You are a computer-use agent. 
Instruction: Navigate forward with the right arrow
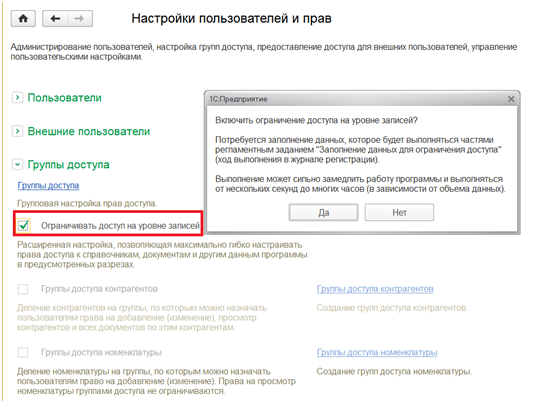point(80,18)
